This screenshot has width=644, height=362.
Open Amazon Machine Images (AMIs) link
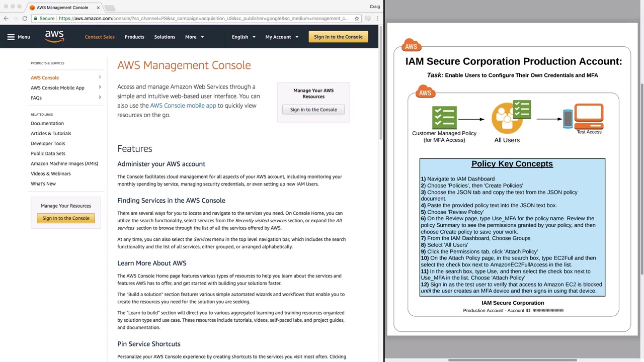click(64, 163)
